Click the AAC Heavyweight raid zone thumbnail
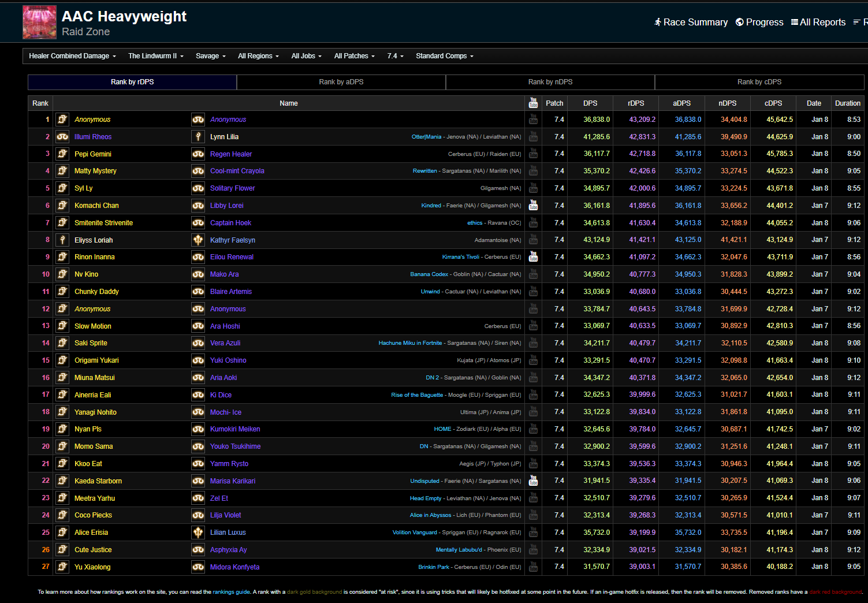The height and width of the screenshot is (603, 868). [x=39, y=22]
